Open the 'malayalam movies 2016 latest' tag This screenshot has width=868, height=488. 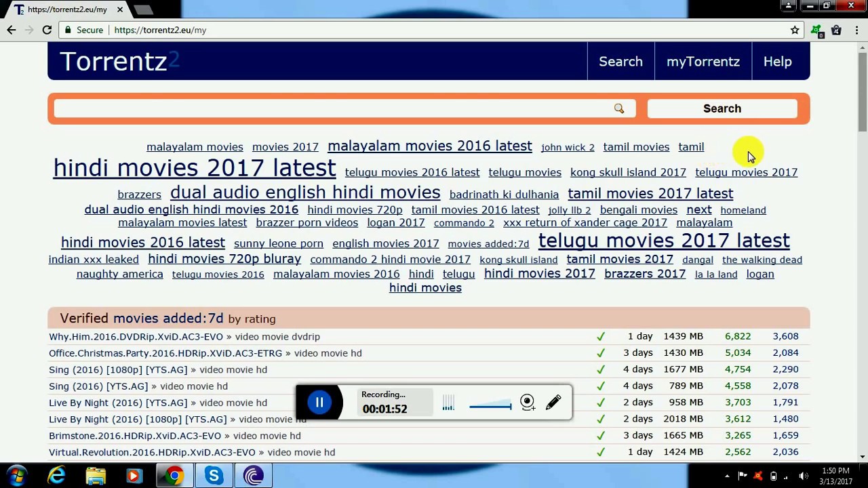(x=430, y=146)
